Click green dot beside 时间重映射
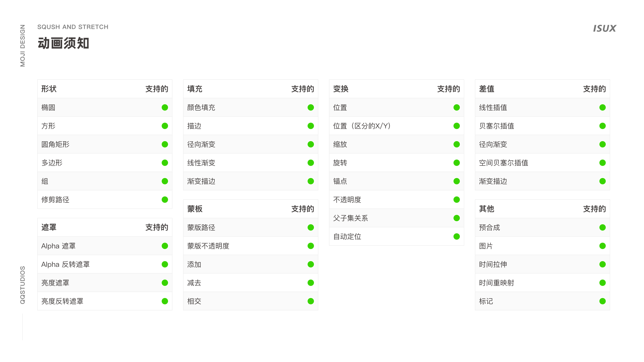The height and width of the screenshot is (362, 644). point(602,283)
